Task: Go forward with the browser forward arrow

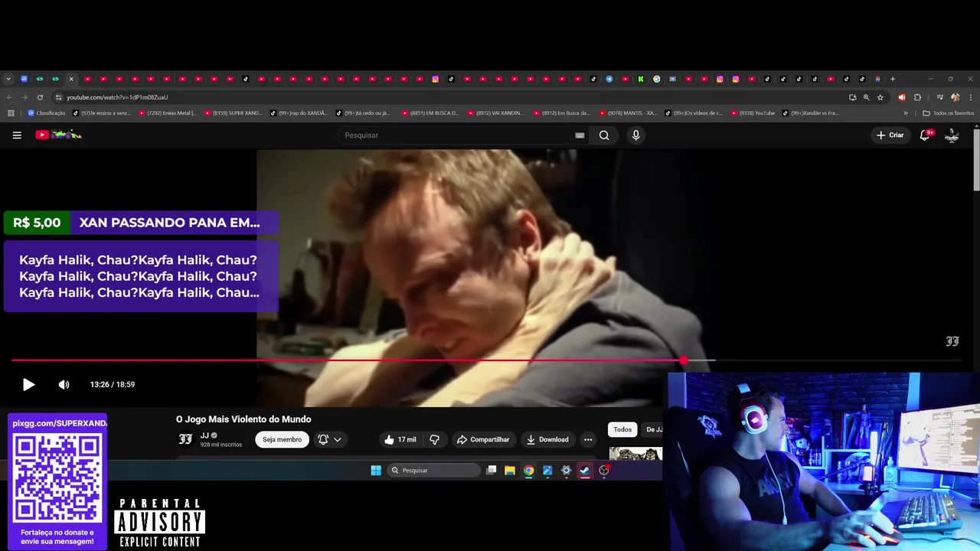Action: [x=24, y=97]
